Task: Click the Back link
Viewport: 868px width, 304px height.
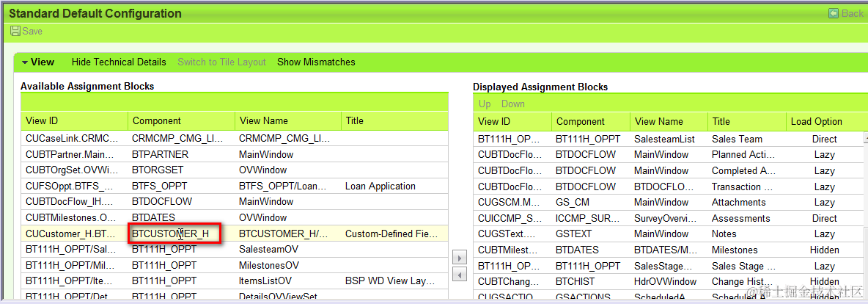Action: click(x=852, y=13)
